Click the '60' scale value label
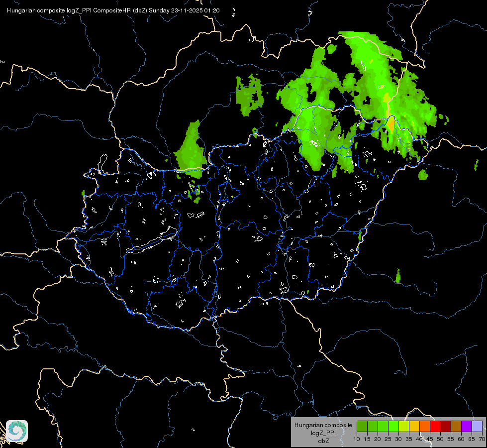 [x=461, y=439]
